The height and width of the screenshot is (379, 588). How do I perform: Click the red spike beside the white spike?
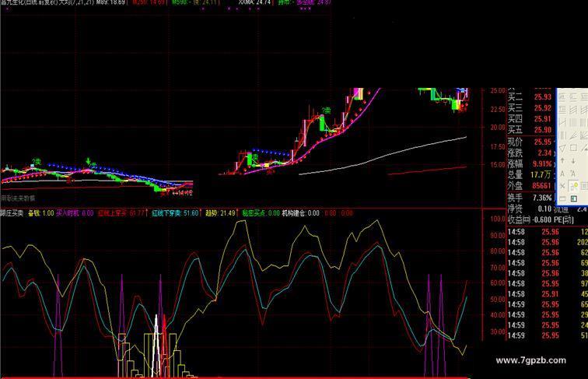point(164,346)
